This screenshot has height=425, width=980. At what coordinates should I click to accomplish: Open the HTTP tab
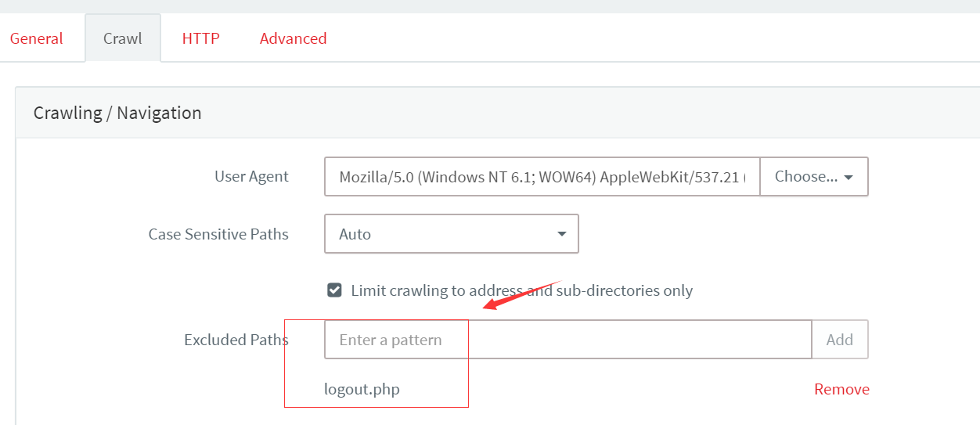point(200,38)
